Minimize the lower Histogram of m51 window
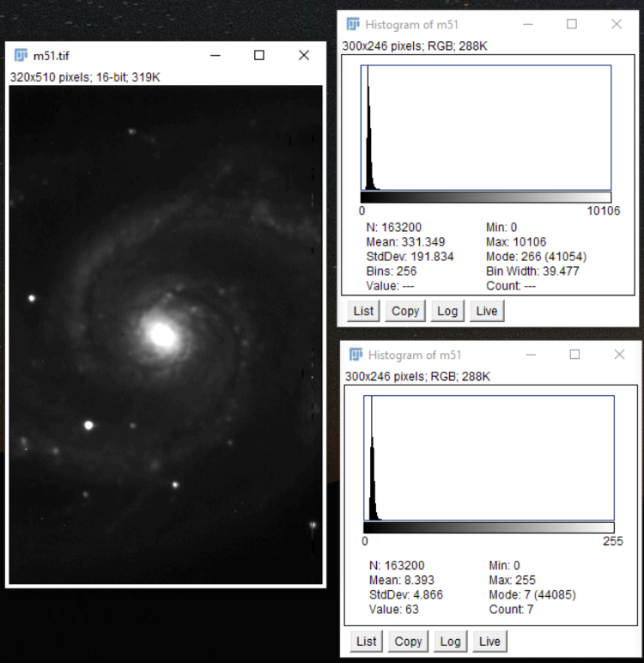Screen dimensions: 644x663 (531, 355)
